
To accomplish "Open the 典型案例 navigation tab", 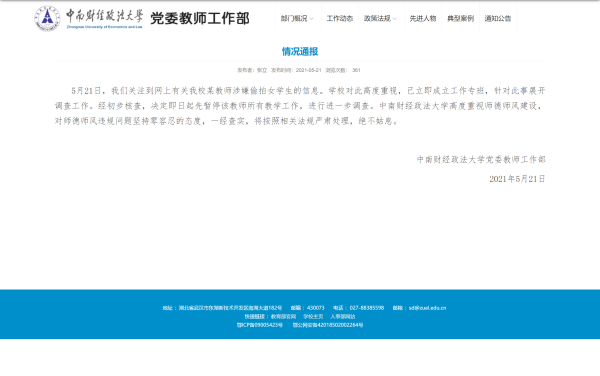I will (460, 18).
